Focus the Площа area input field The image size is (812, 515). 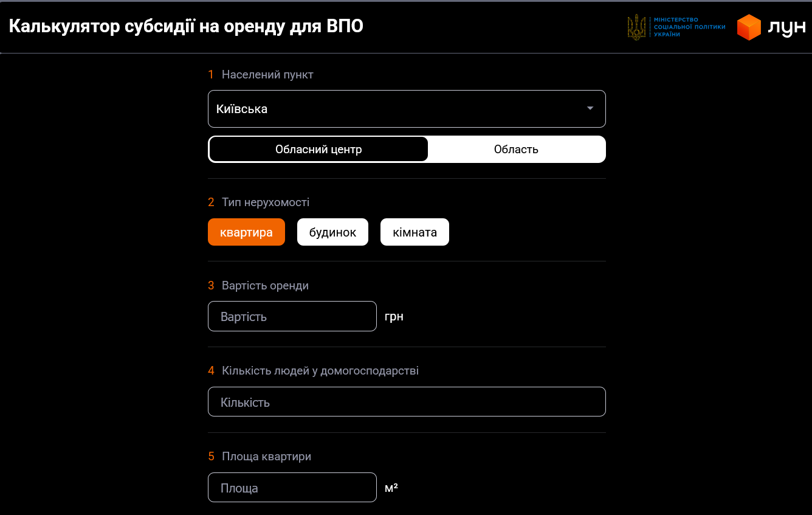coord(292,488)
